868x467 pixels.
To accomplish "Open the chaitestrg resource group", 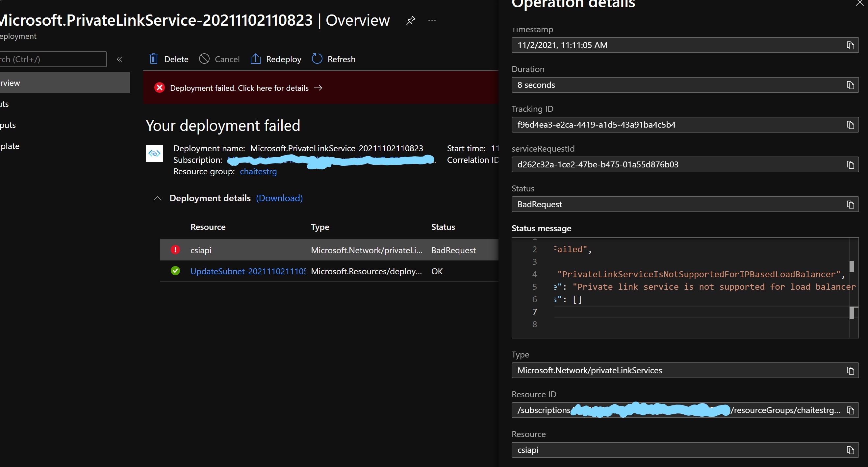I will point(258,172).
